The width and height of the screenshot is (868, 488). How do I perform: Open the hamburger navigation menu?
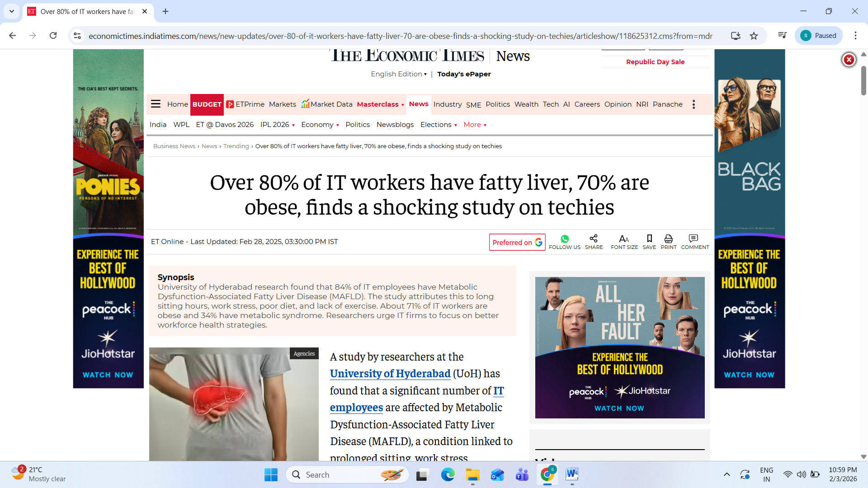tap(156, 104)
